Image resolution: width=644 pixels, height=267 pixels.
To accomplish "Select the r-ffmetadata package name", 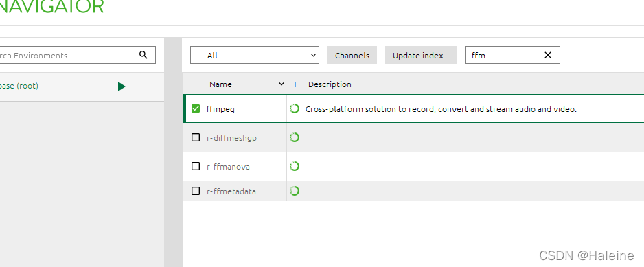I will click(231, 191).
